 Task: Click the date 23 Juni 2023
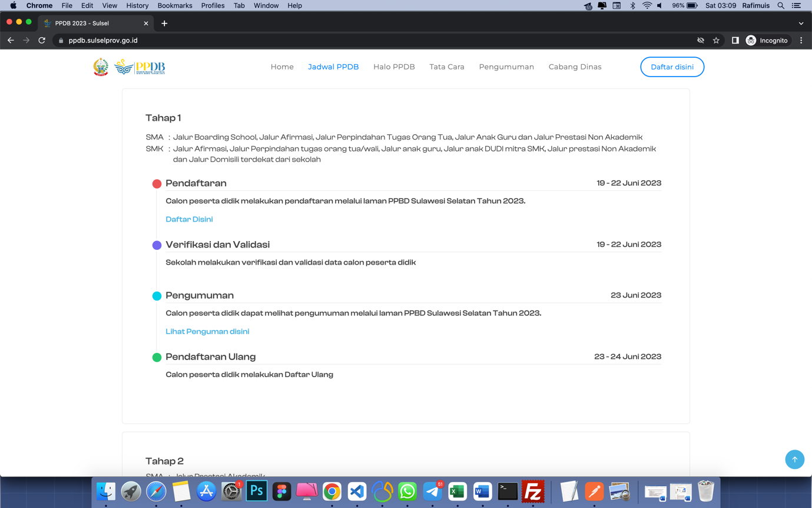636,295
